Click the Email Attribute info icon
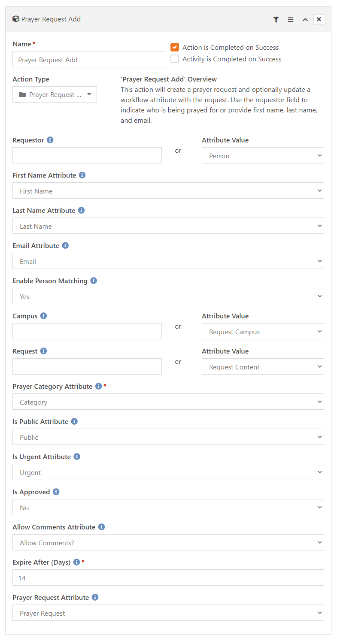Screen dimensions: 337x644 65,245
